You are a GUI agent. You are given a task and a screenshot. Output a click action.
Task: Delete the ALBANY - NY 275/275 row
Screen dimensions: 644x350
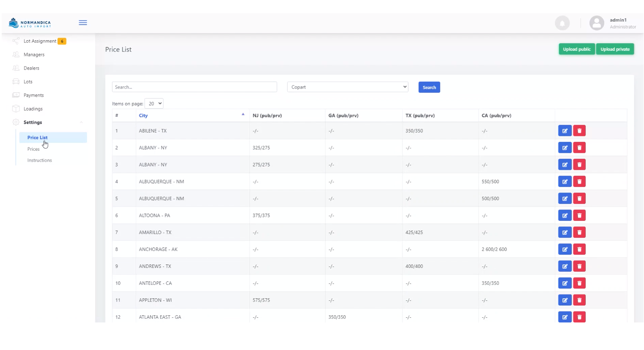click(x=579, y=165)
